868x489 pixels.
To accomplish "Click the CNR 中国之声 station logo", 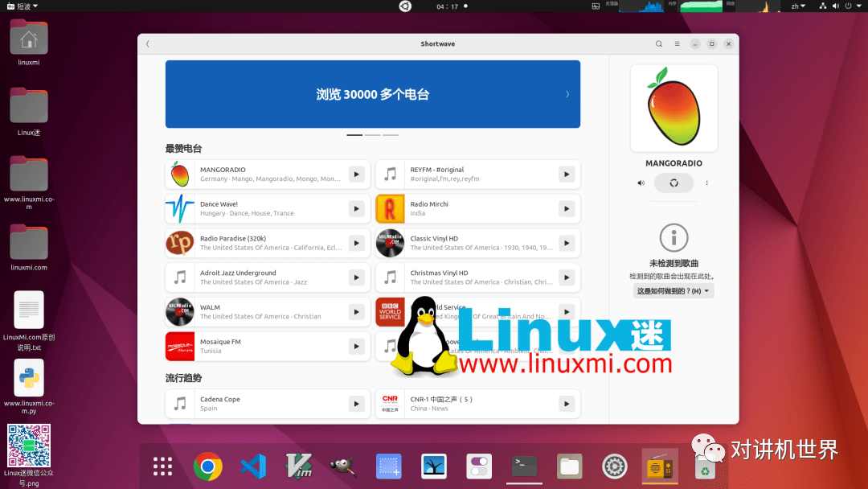I will 390,404.
